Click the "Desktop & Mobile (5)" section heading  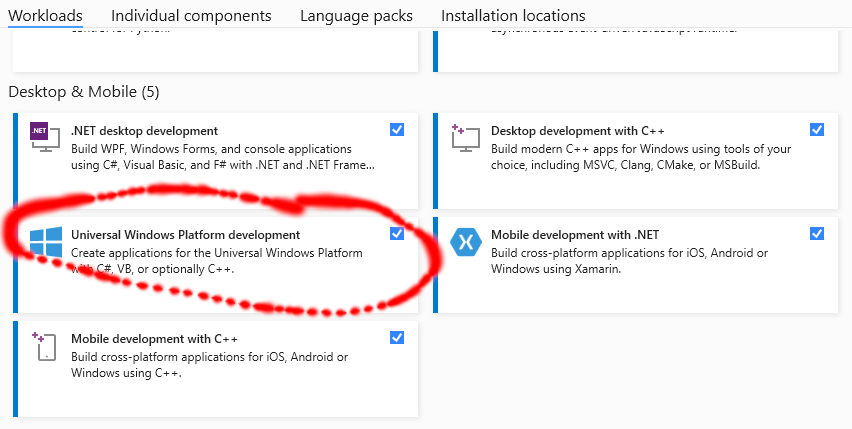84,92
